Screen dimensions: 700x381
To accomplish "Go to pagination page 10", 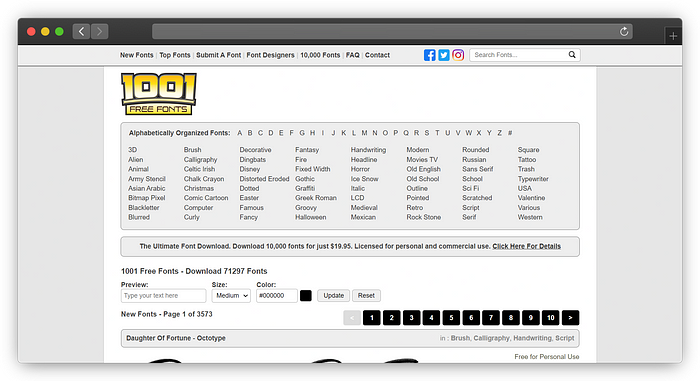I will tap(550, 318).
